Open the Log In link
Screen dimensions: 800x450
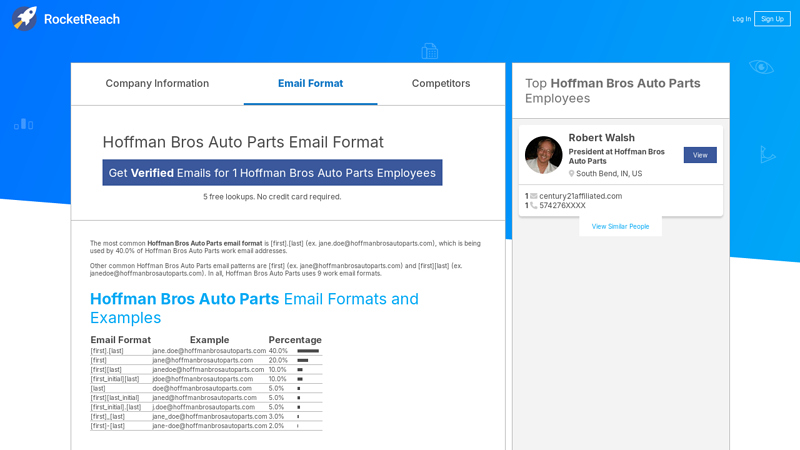point(741,19)
